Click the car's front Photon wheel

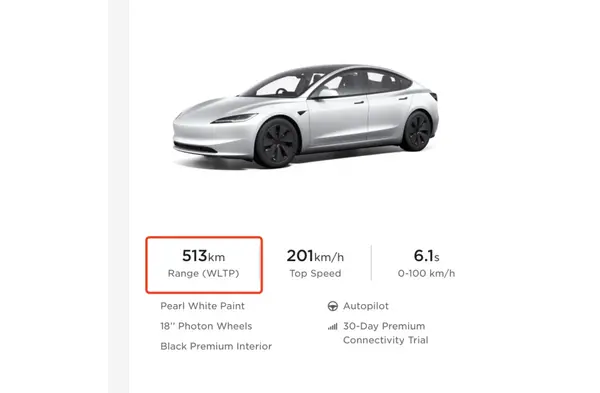[x=277, y=142]
